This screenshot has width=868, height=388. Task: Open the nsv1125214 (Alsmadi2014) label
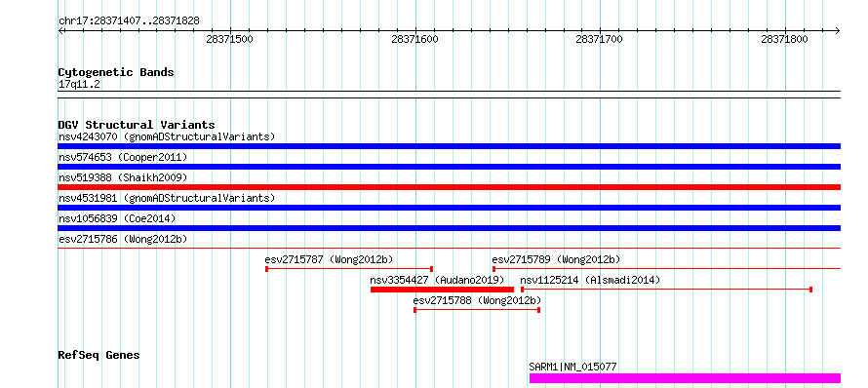(x=590, y=280)
